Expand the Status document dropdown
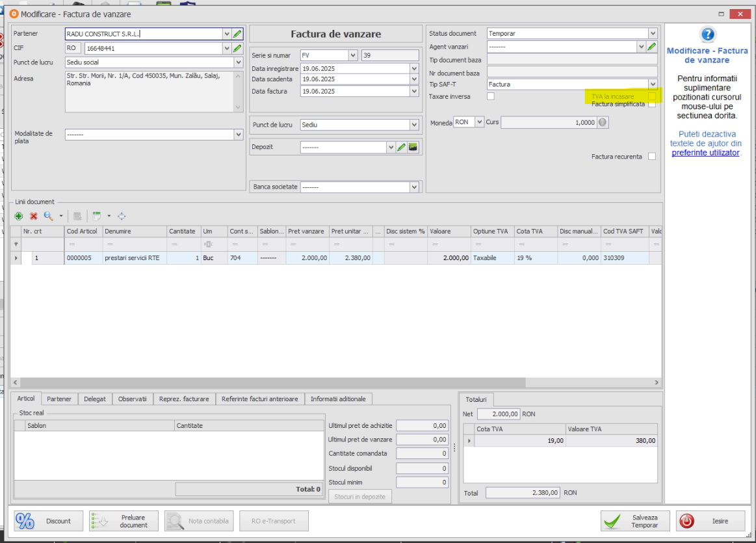This screenshot has height=543, width=756. pos(653,34)
